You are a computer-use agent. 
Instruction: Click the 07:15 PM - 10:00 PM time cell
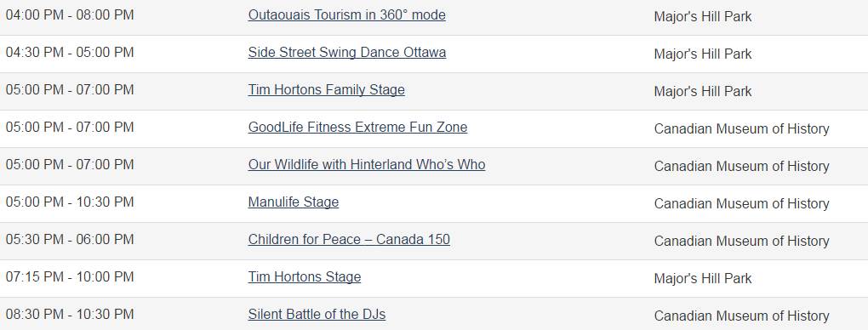[x=70, y=277]
